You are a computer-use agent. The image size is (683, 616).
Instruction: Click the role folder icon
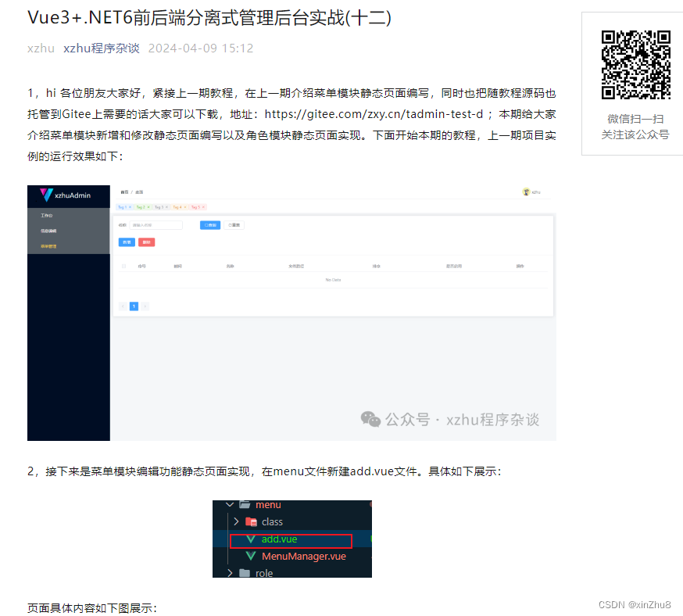click(x=245, y=572)
